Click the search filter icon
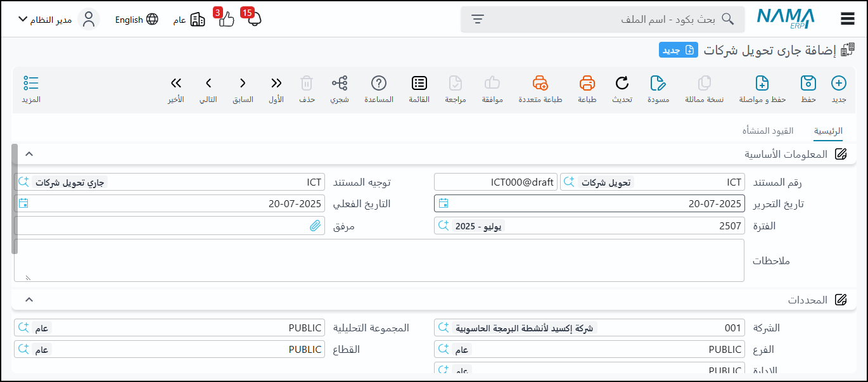 [x=478, y=19]
